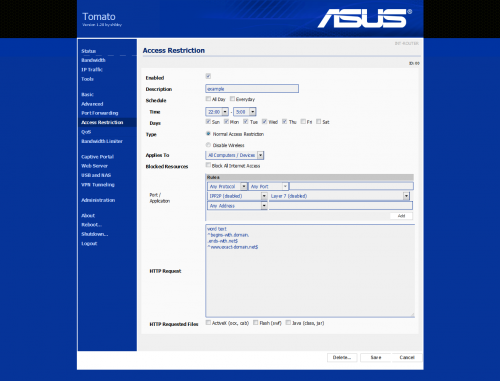Open the Bandwidth menu item

[x=93, y=60]
